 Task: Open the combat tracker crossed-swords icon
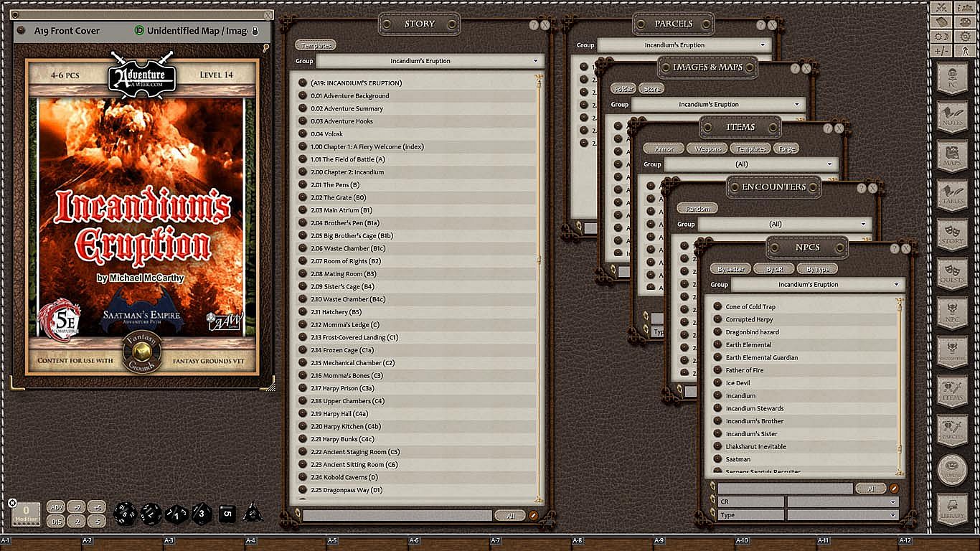click(941, 7)
